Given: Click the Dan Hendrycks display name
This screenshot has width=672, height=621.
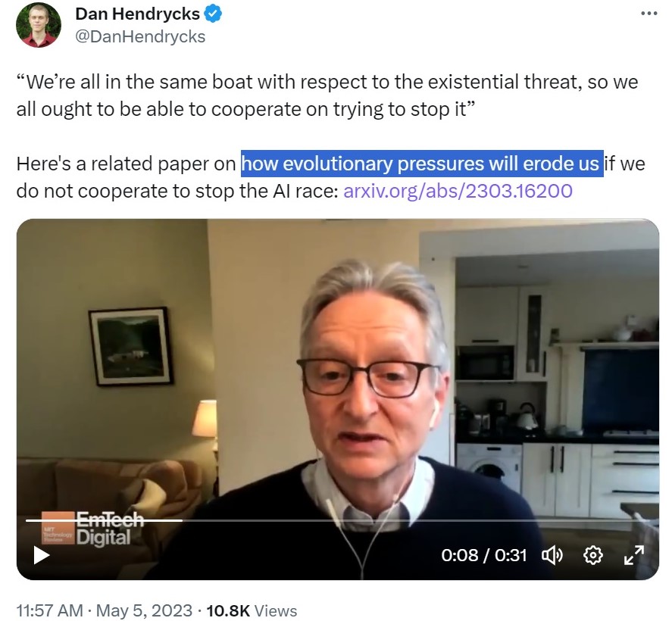Looking at the screenshot, I should click(137, 14).
